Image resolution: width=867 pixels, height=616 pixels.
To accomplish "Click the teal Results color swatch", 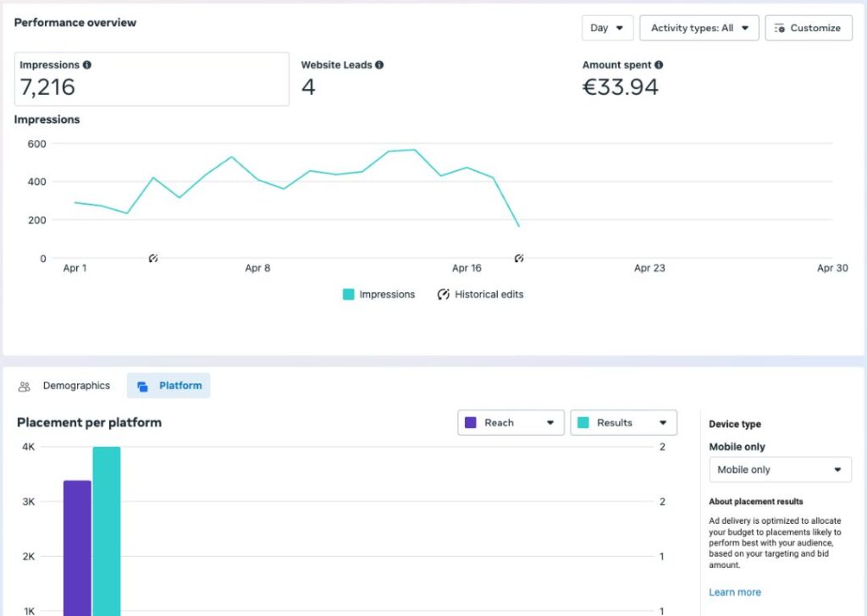I will [583, 422].
